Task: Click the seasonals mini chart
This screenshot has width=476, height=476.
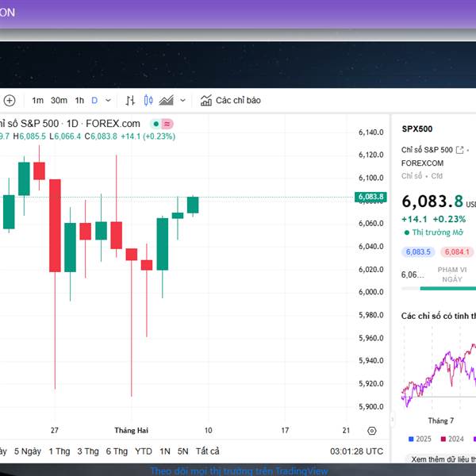Action: point(439,369)
